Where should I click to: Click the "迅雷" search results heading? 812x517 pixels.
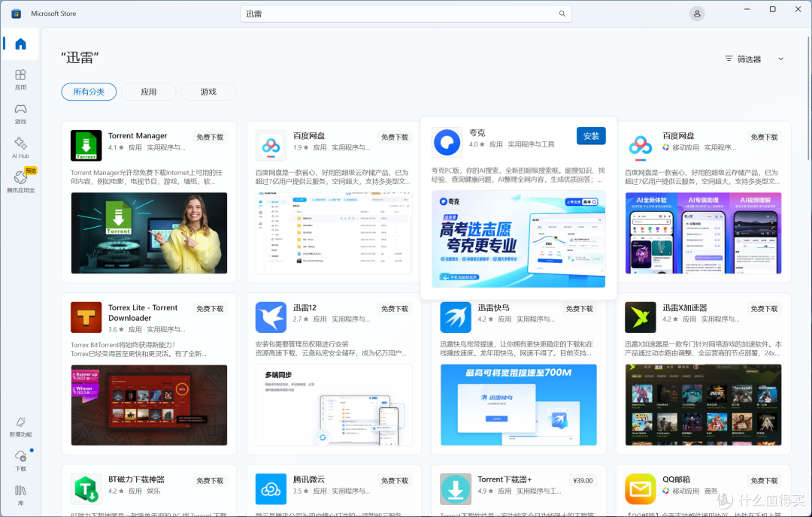click(80, 57)
